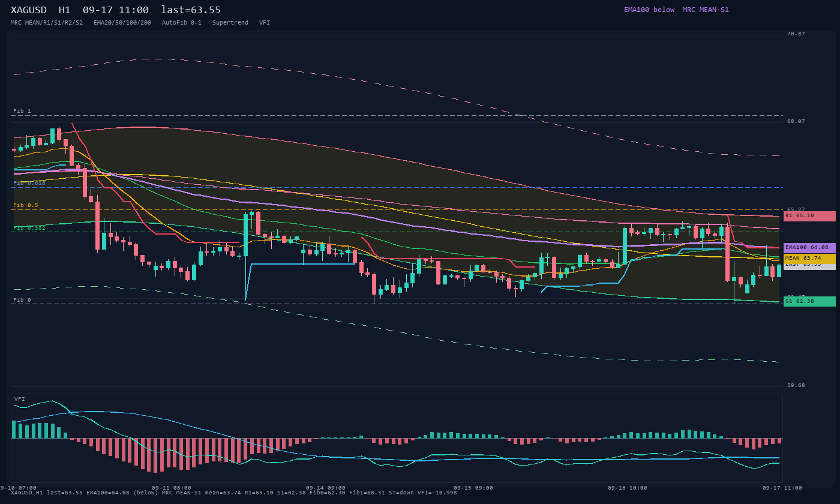Click the 59.68 price axis label
Viewport: 840px width, 504px height.
(796, 385)
